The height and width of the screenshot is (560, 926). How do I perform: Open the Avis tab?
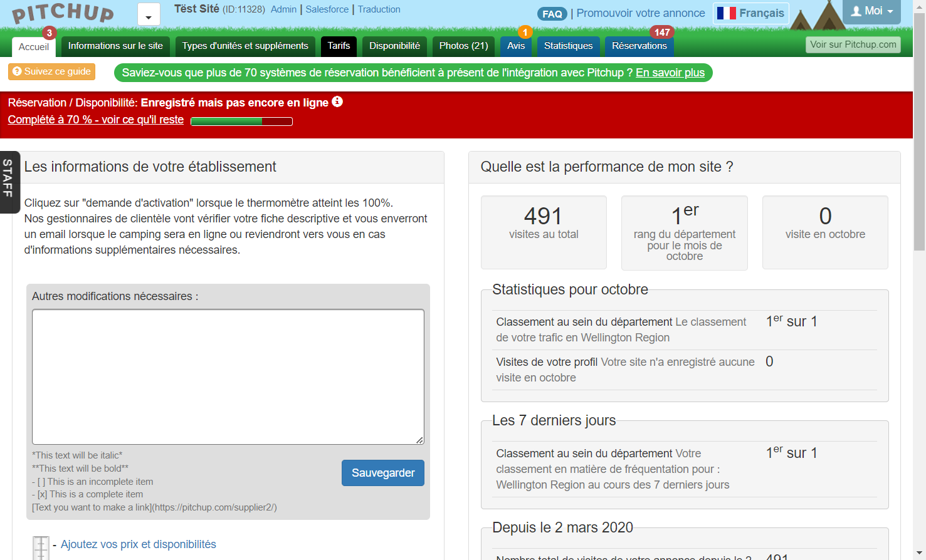[516, 46]
